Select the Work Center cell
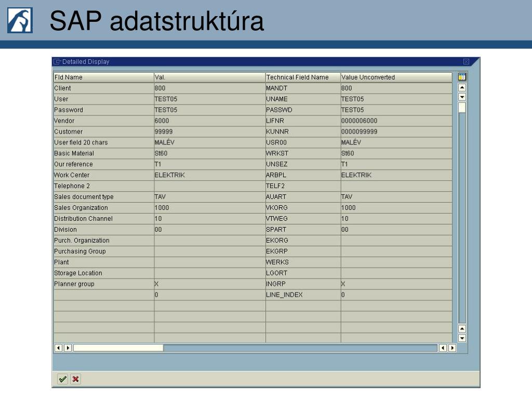The image size is (532, 399). [103, 175]
